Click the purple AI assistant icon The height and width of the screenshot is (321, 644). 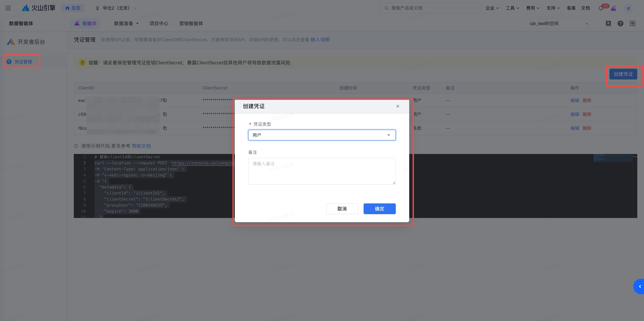[x=613, y=8]
